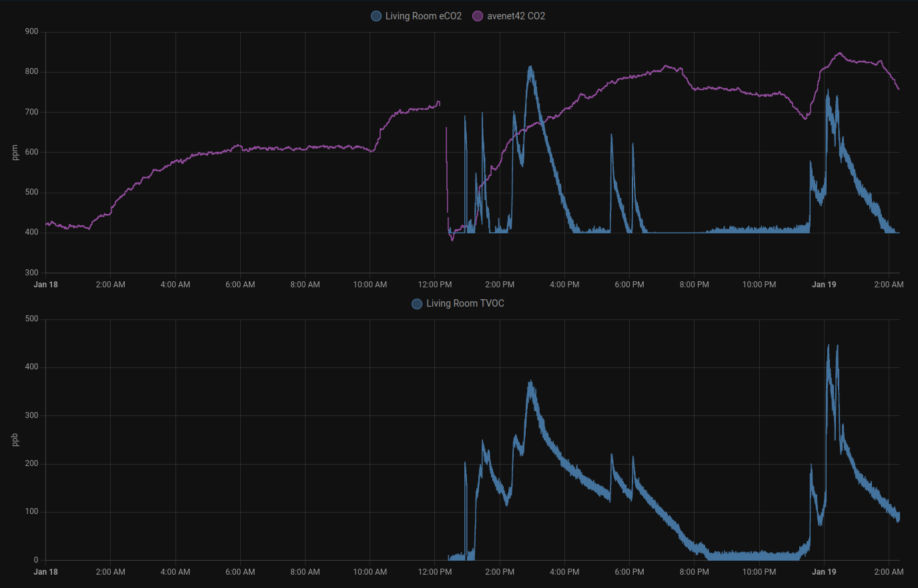Click the 500 label on the ppb axis
This screenshot has height=588, width=918.
coord(31,319)
